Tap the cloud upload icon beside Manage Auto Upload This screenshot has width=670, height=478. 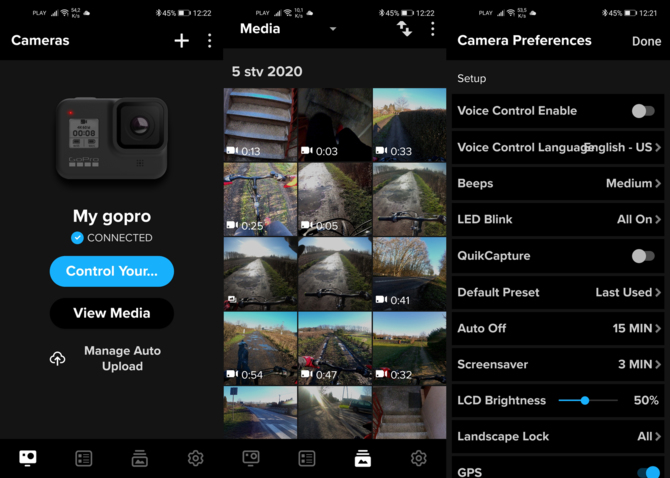(x=58, y=358)
